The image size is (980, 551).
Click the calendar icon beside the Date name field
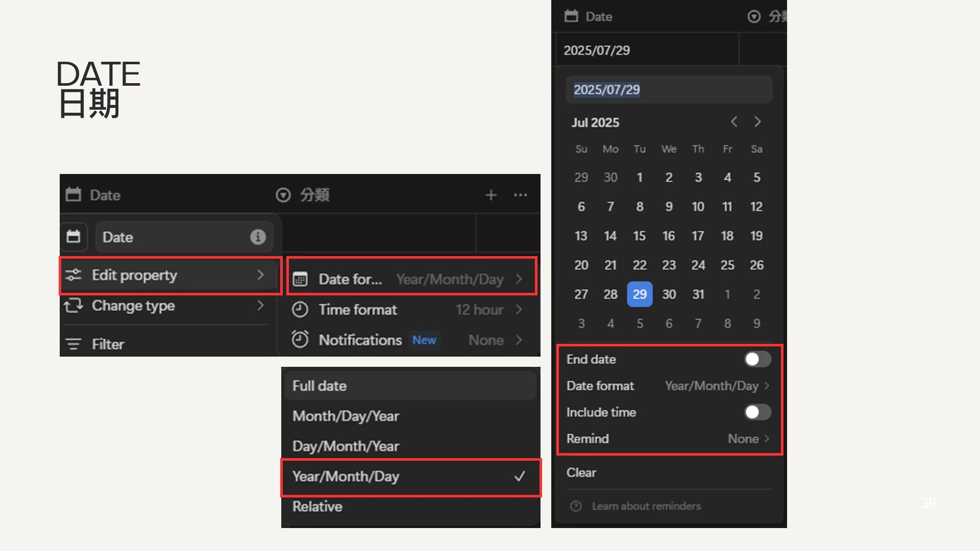[73, 237]
